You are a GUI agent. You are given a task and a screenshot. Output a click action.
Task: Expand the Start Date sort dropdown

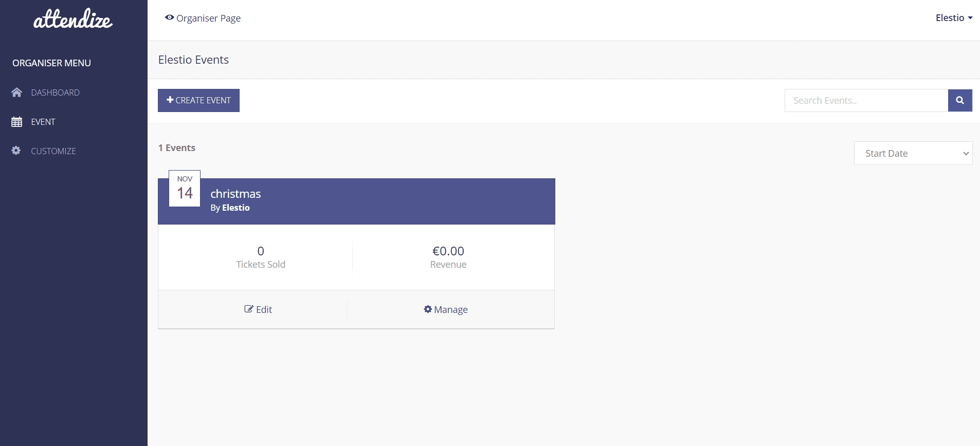[913, 153]
